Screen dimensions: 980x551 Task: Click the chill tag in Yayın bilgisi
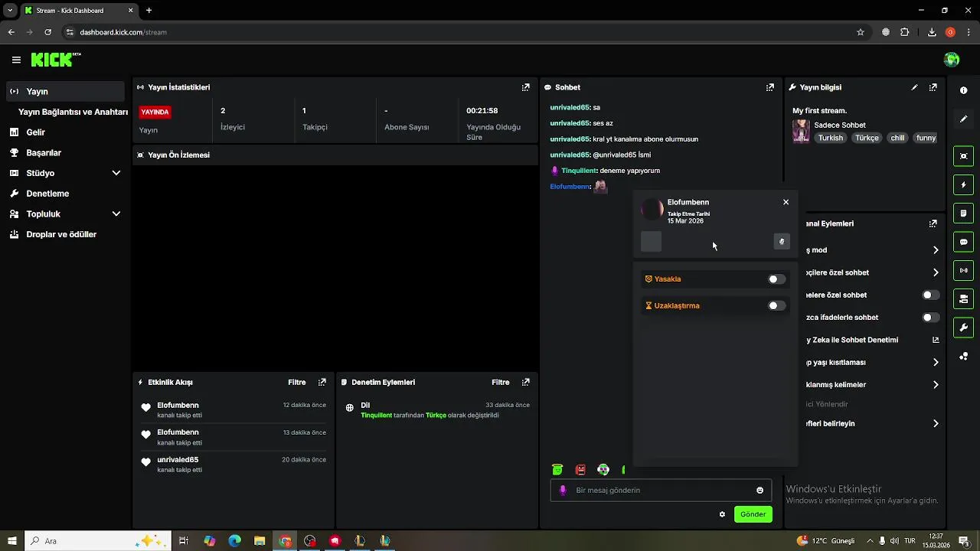[897, 138]
